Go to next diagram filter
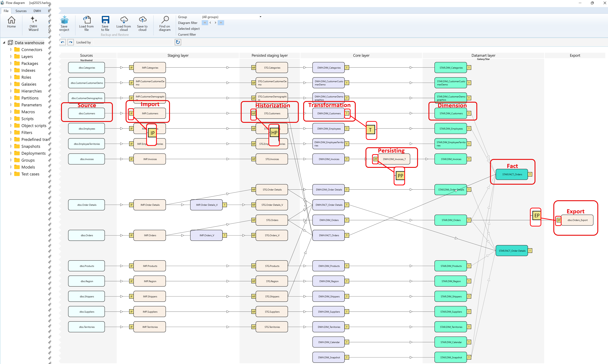Screen dimensions: 608x364 click(x=215, y=23)
